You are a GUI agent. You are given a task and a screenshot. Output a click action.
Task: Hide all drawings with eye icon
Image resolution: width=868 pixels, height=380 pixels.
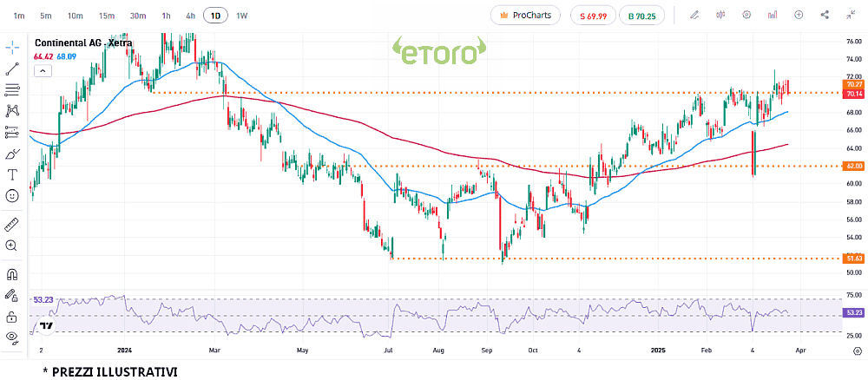pyautogui.click(x=12, y=337)
